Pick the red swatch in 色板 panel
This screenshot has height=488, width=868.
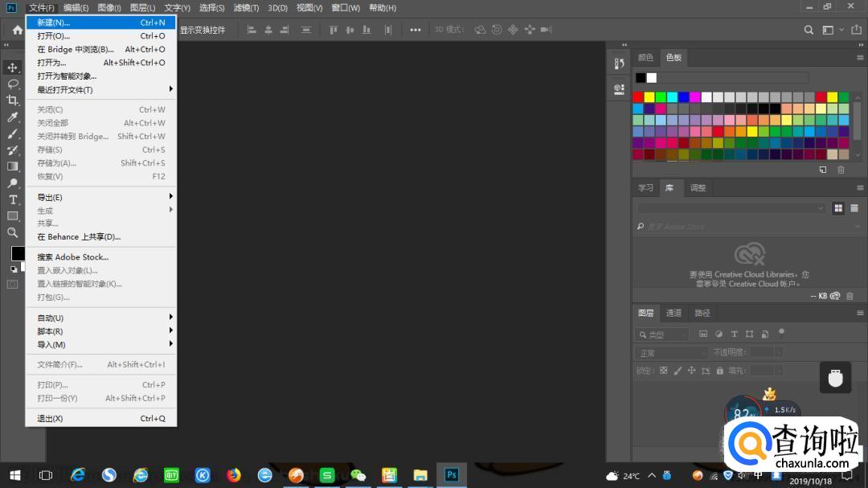[638, 97]
